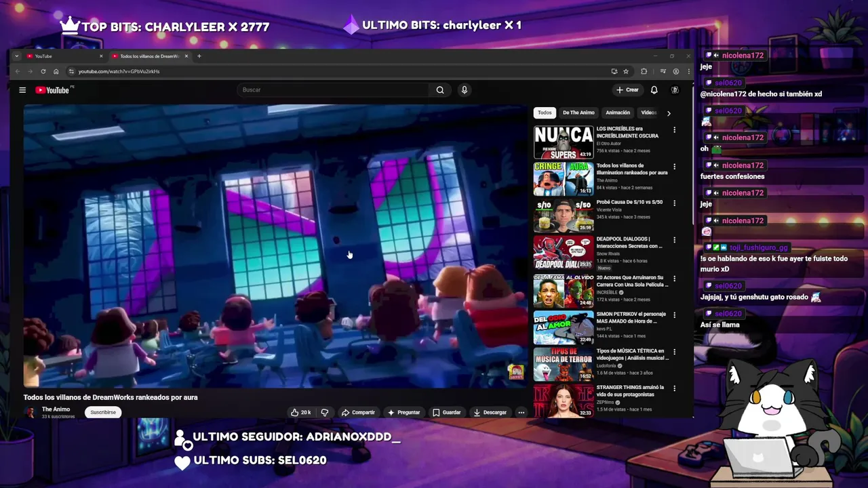Open browser profile icon

click(x=675, y=71)
